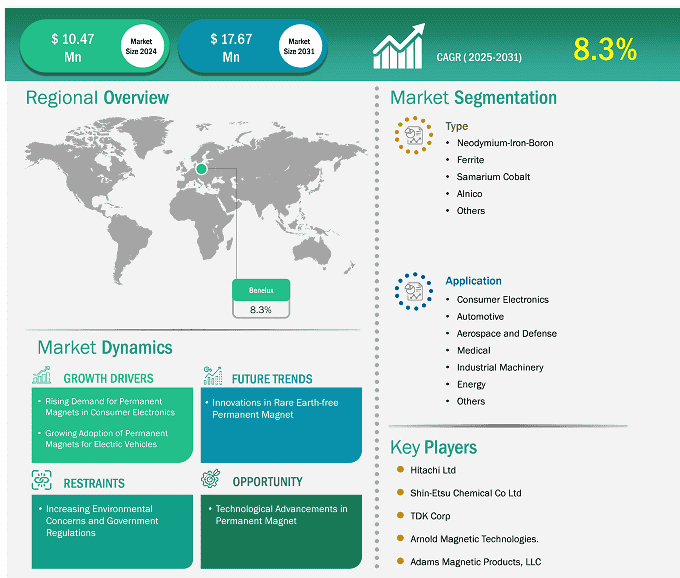Click the CAGR (2025-2031) label
Viewport: 680px width, 578px height.
479,57
